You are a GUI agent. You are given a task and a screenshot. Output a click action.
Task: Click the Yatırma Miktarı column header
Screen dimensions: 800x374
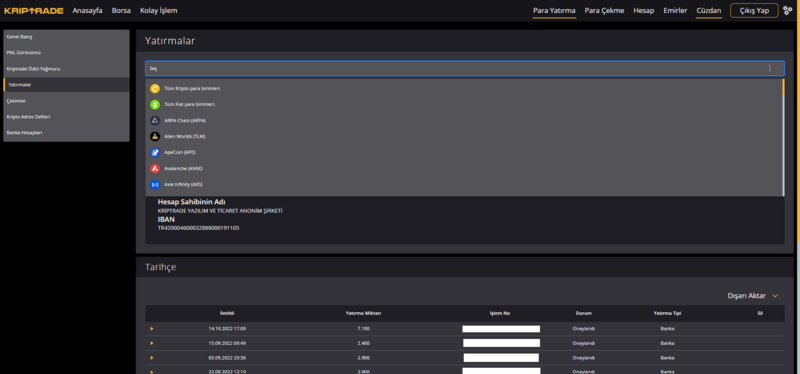click(x=363, y=313)
